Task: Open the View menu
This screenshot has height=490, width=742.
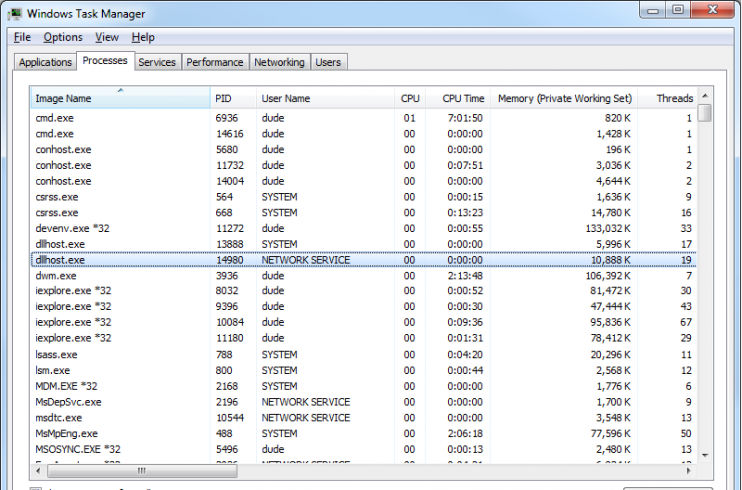Action: [106, 37]
